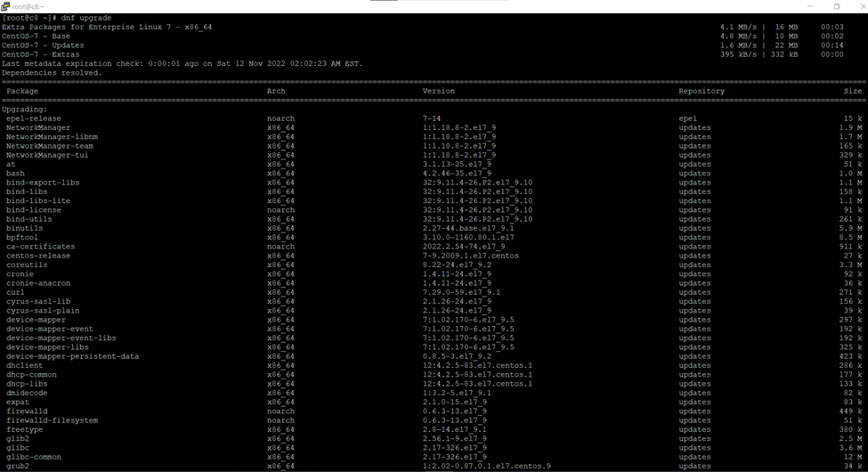Minimize the root@c8 terminal window
Image resolution: width=868 pixels, height=472 pixels.
pos(812,6)
